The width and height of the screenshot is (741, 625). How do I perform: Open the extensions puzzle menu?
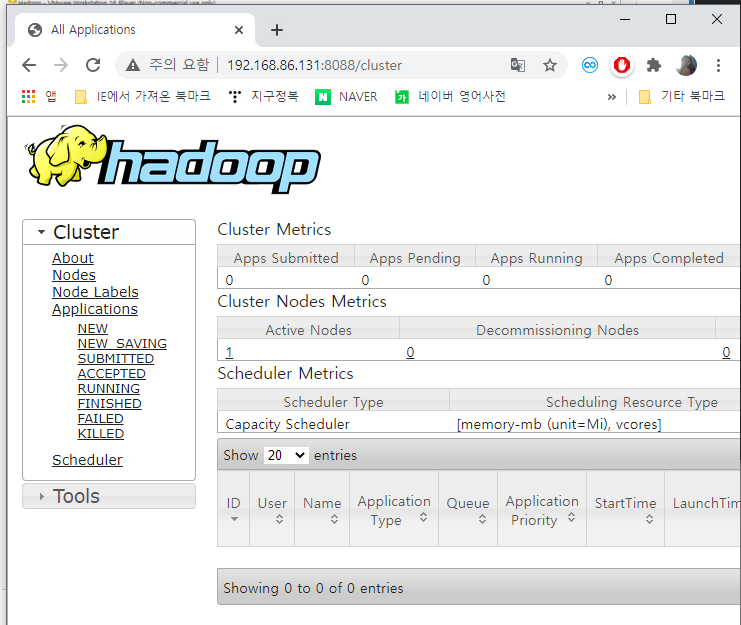coord(654,65)
